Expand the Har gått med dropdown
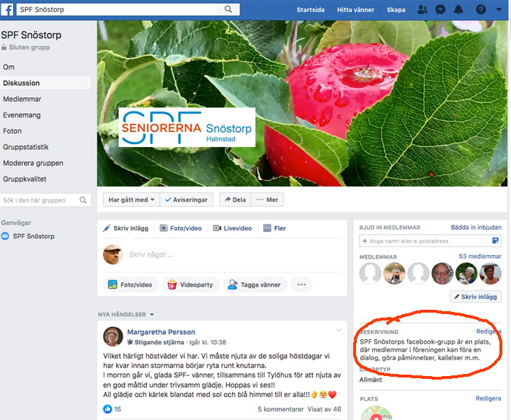This screenshot has width=511, height=420. 131,200
